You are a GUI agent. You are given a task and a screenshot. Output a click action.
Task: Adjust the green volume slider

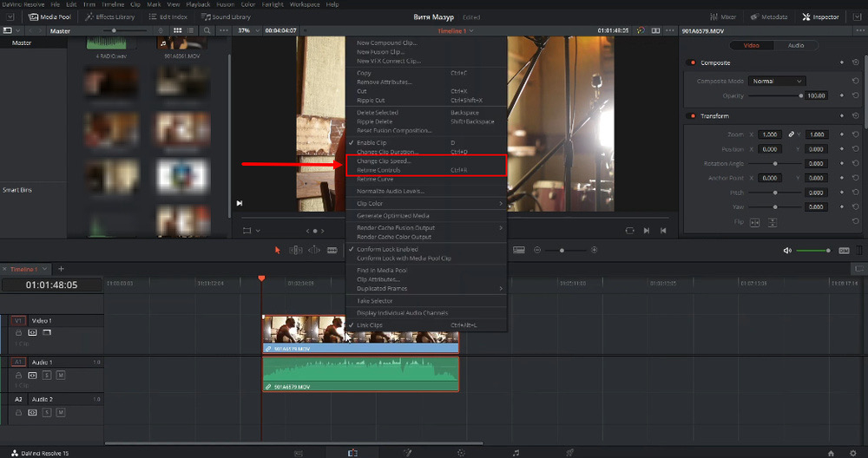[x=813, y=251]
